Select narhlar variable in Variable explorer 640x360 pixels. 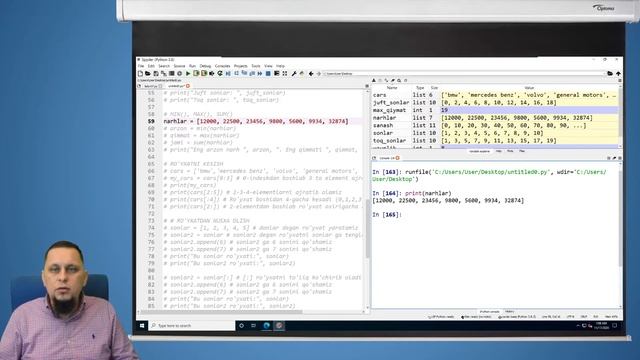coord(495,118)
